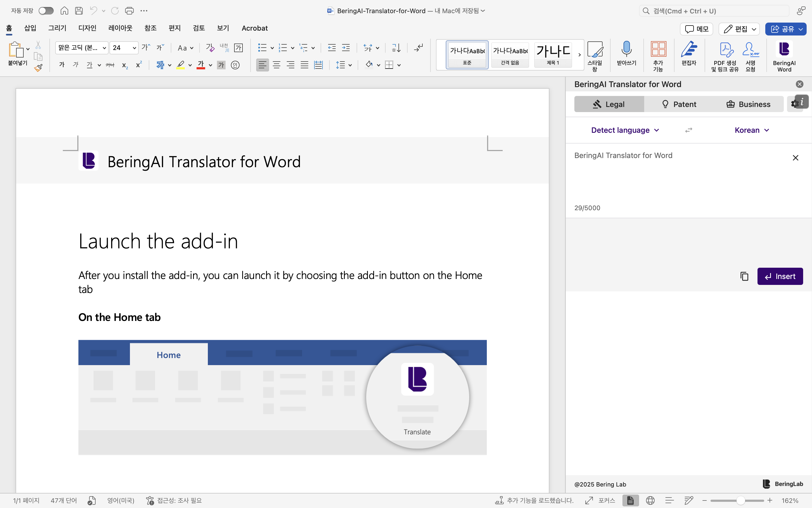Click 영어(미국) language in status bar
812x508 pixels.
coord(121,500)
